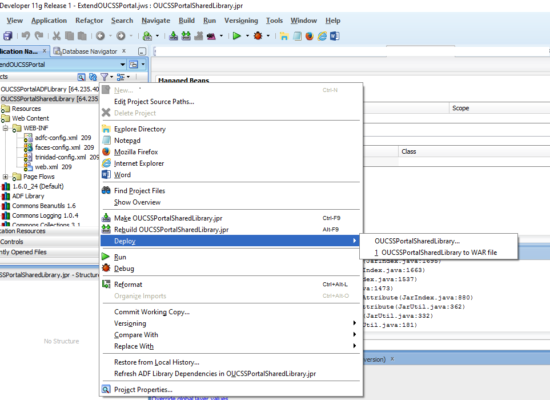Click the Scope column header
Image resolution: width=550 pixels, height=400 pixels.
pyautogui.click(x=461, y=108)
